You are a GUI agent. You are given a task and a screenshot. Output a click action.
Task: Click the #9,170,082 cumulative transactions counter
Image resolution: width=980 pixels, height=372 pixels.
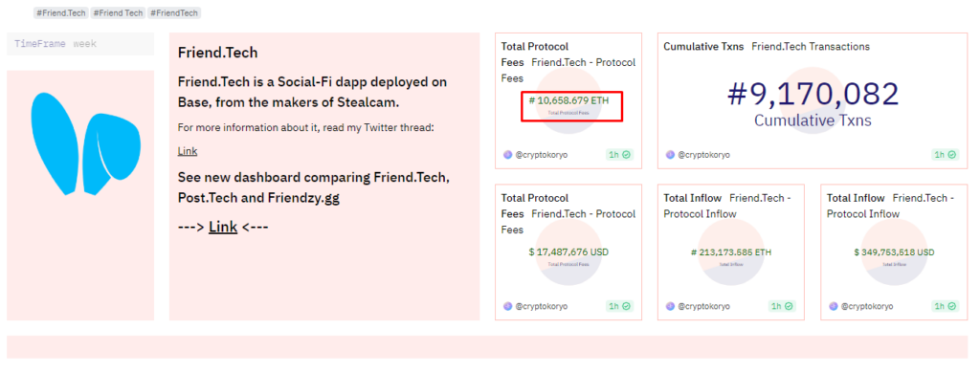[x=813, y=95]
